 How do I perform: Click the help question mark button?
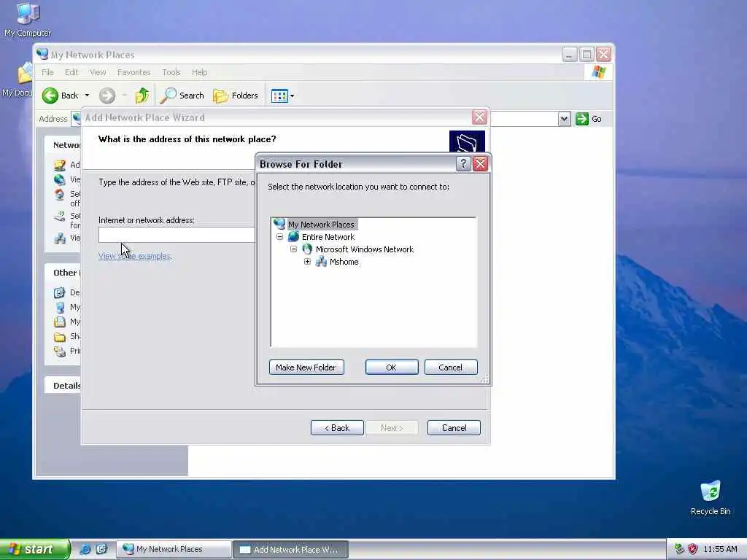(x=463, y=164)
